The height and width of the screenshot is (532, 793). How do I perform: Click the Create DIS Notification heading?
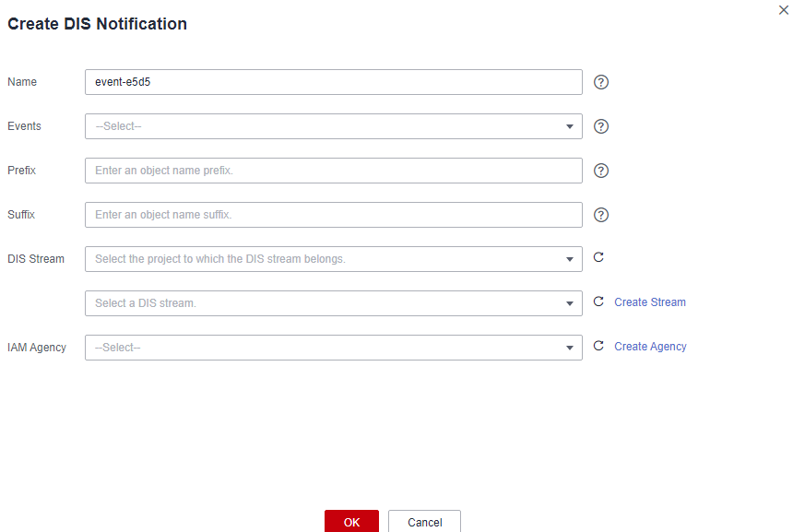(98, 24)
